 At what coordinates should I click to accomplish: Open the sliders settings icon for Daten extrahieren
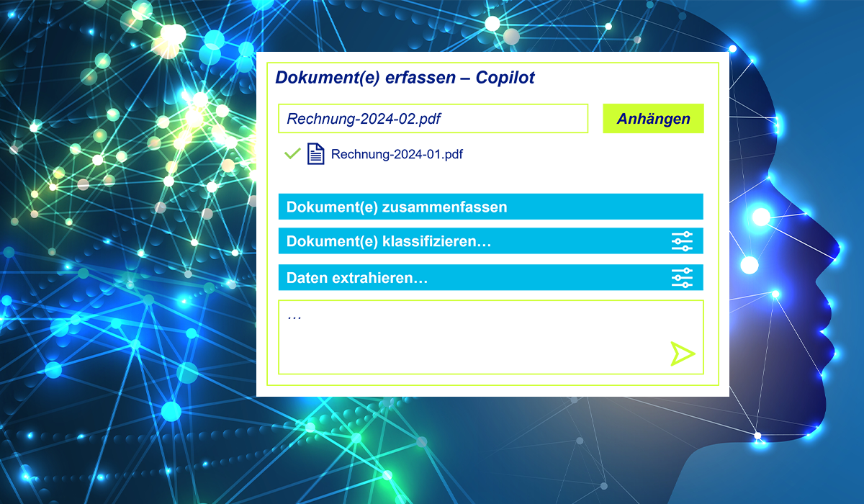click(682, 277)
